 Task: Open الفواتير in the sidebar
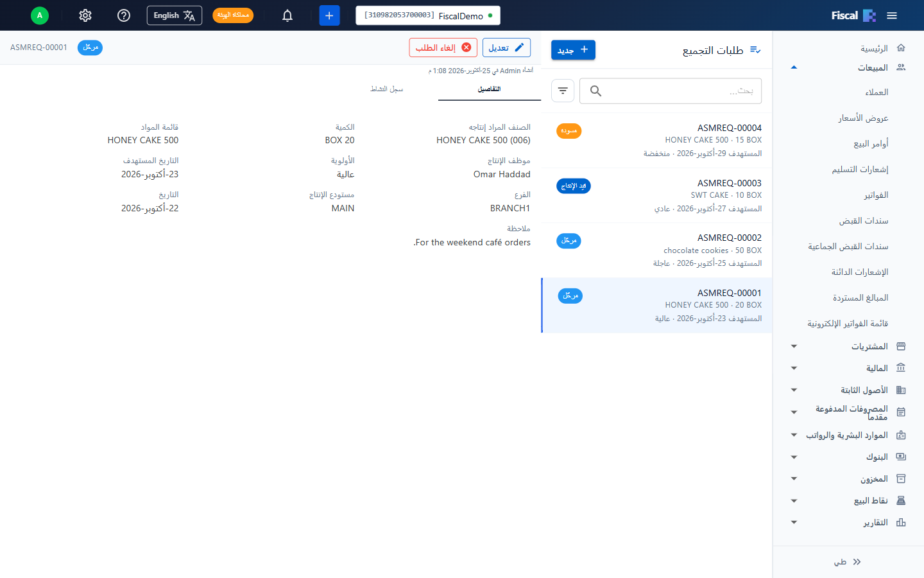point(876,195)
